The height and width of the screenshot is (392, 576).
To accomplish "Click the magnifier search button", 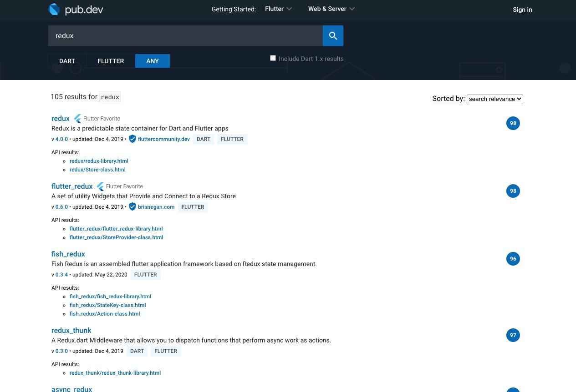I will [333, 35].
